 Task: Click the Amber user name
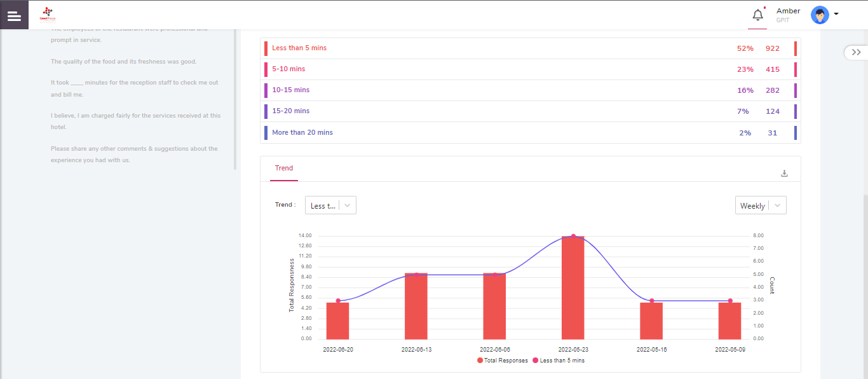tap(788, 11)
